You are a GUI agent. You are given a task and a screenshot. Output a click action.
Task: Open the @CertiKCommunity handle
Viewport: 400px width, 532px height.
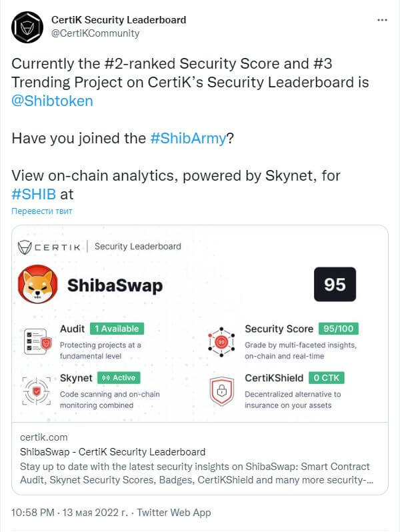[95, 33]
